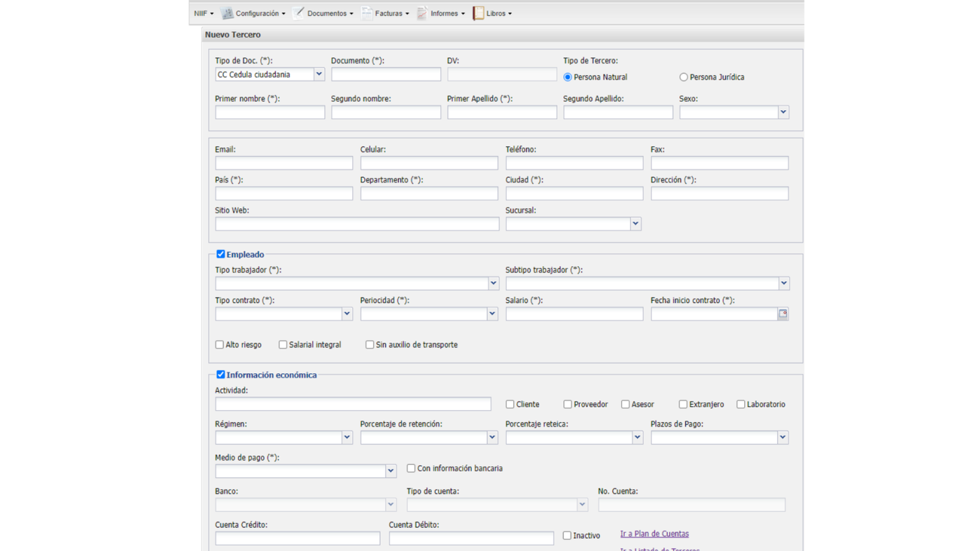Expand the Tipo trabajador dropdown
The height and width of the screenshot is (551, 980).
pyautogui.click(x=493, y=284)
